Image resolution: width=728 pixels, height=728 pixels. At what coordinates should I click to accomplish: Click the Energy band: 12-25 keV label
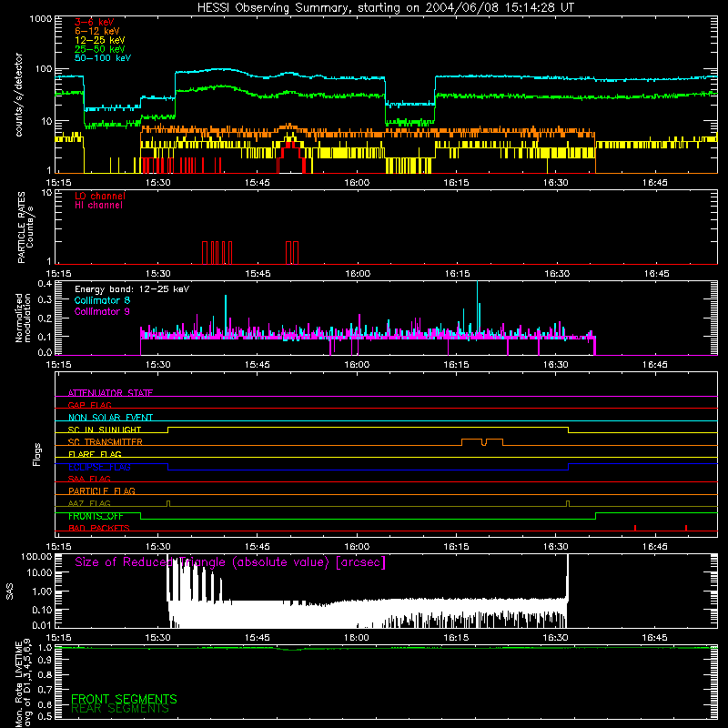coord(132,289)
